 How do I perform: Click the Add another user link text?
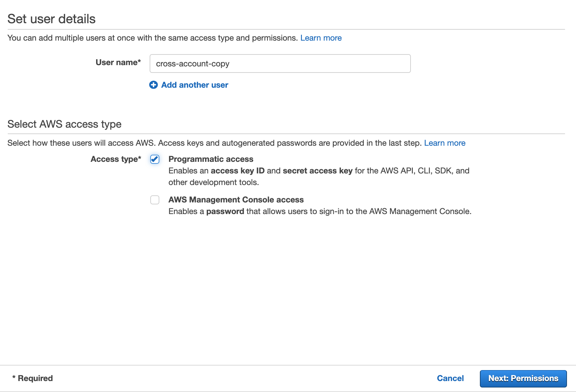pos(194,85)
